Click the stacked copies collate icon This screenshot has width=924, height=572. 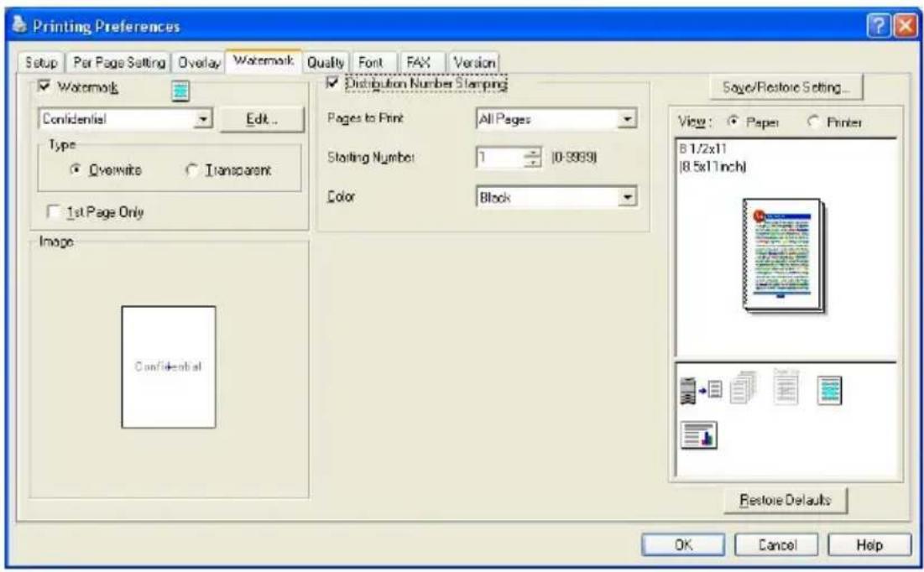[x=743, y=387]
